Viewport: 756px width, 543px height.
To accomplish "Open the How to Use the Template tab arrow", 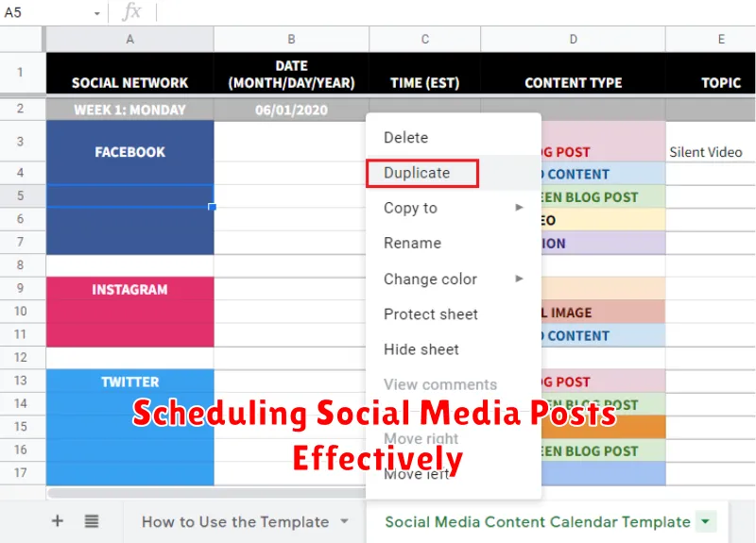I will [x=344, y=521].
